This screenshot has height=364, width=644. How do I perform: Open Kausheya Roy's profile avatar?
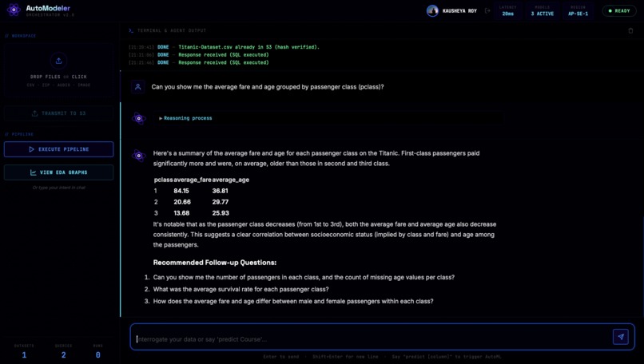432,10
